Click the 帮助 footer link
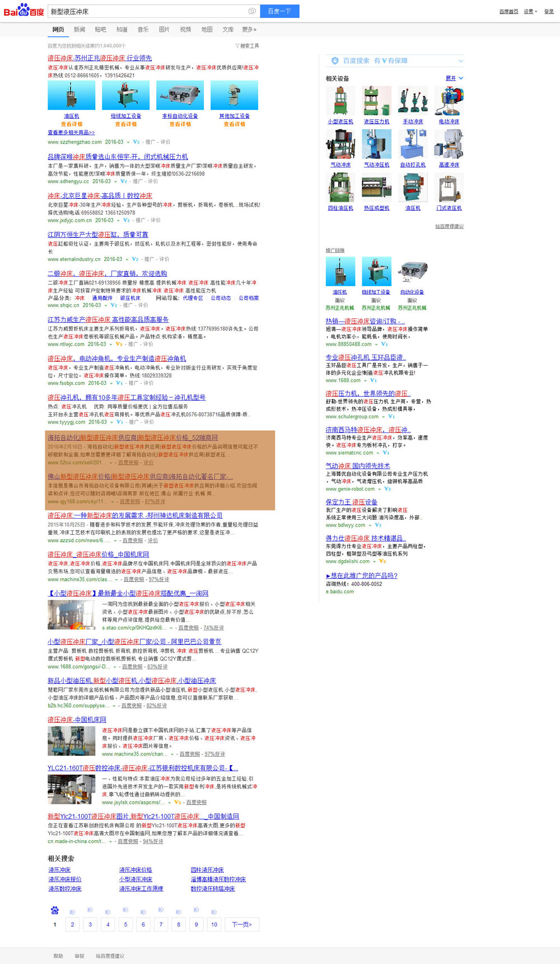This screenshot has height=964, width=560. [x=58, y=956]
